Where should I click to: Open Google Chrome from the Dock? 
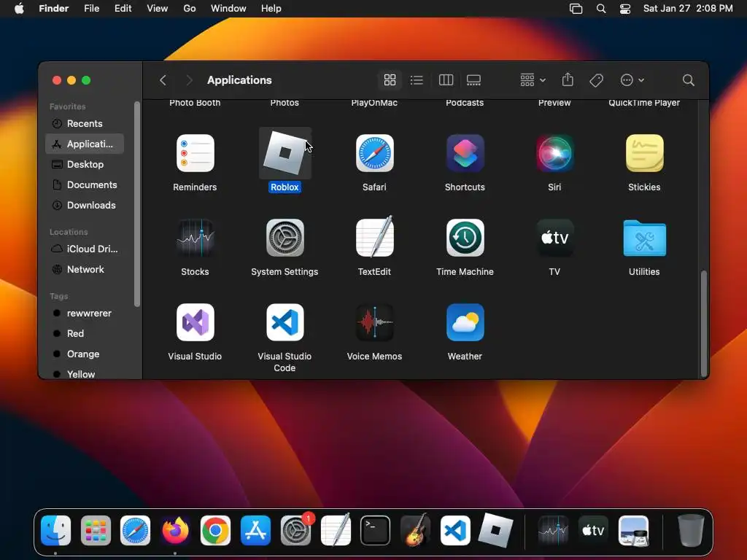point(215,531)
